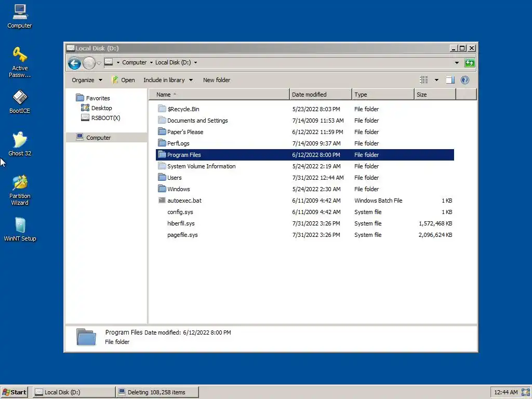
Task: Select the PerfLogs folder icon
Action: [162, 143]
